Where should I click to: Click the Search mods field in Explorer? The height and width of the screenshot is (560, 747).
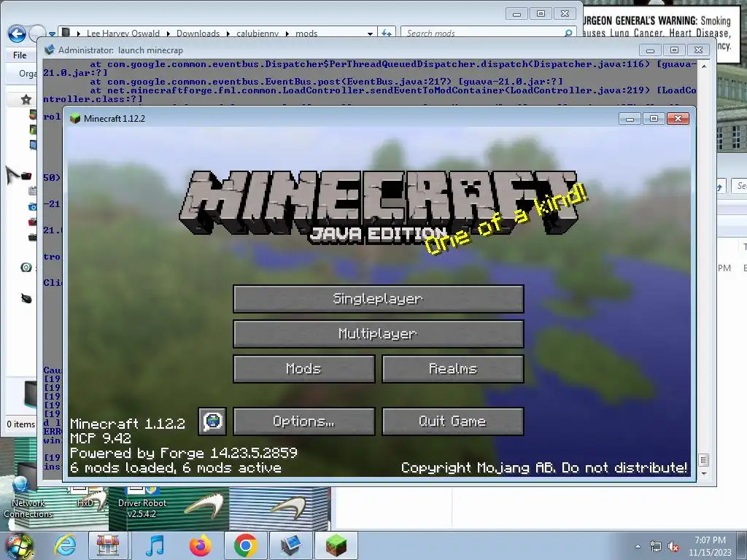488,34
